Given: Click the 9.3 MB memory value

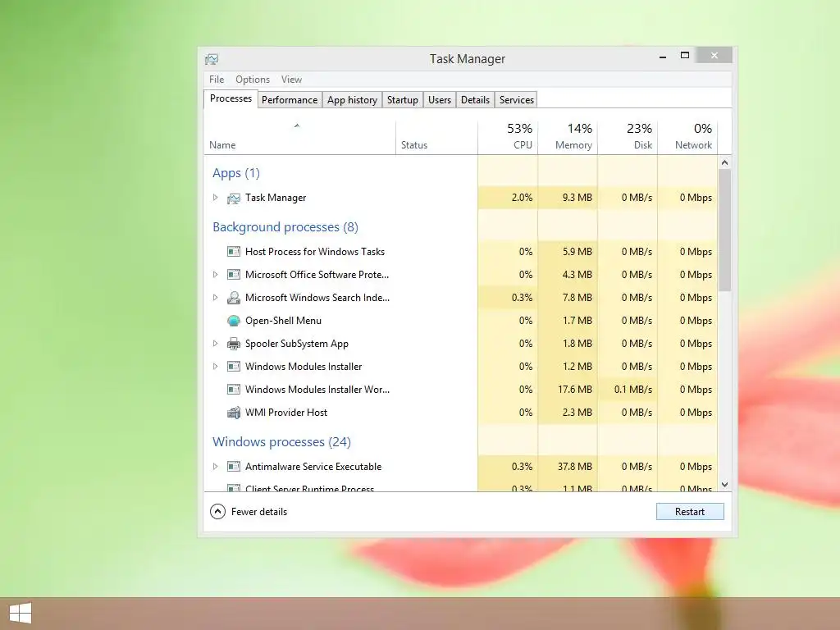Looking at the screenshot, I should click(577, 198).
